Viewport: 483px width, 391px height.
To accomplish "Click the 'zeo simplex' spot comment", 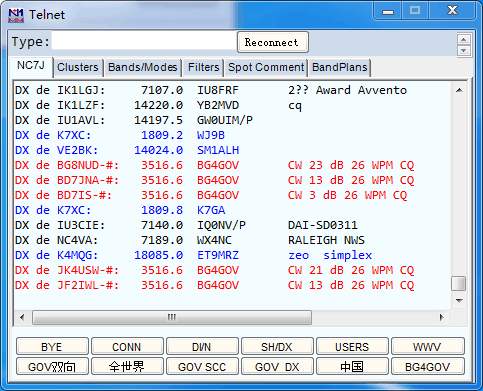I will (x=330, y=255).
